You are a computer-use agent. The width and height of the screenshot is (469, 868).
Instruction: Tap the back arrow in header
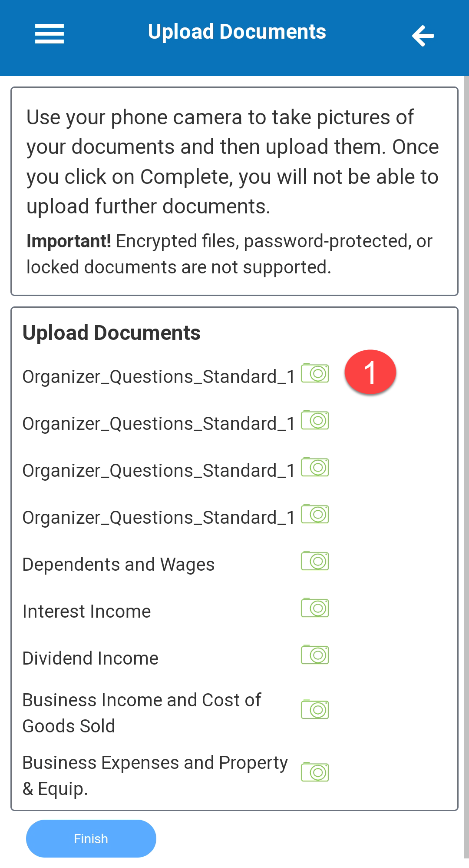(423, 36)
